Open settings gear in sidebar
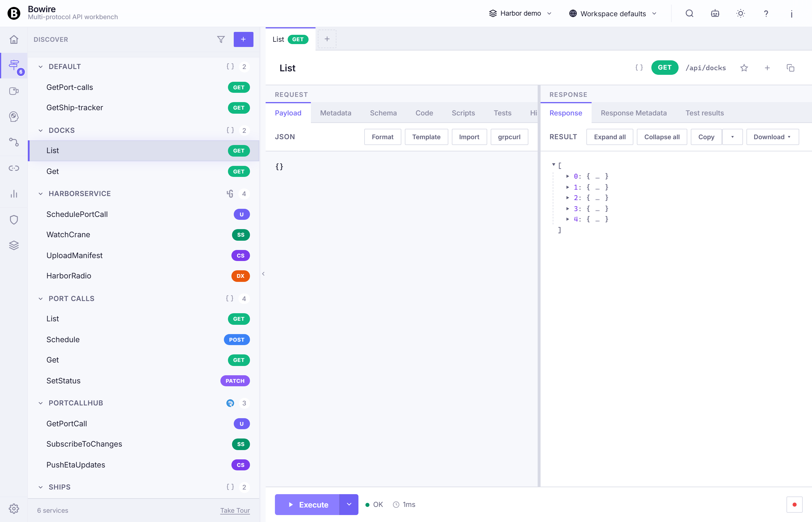812x522 pixels. [14, 508]
